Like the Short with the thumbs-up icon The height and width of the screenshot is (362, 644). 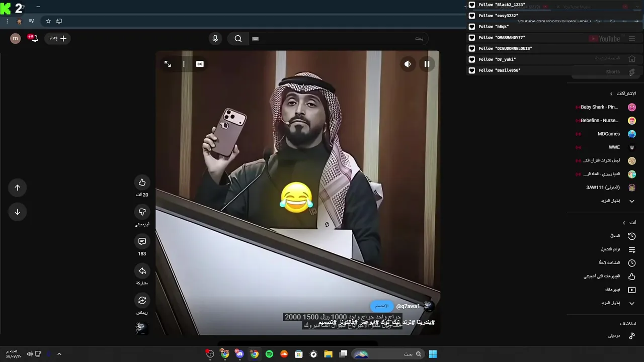click(x=142, y=183)
